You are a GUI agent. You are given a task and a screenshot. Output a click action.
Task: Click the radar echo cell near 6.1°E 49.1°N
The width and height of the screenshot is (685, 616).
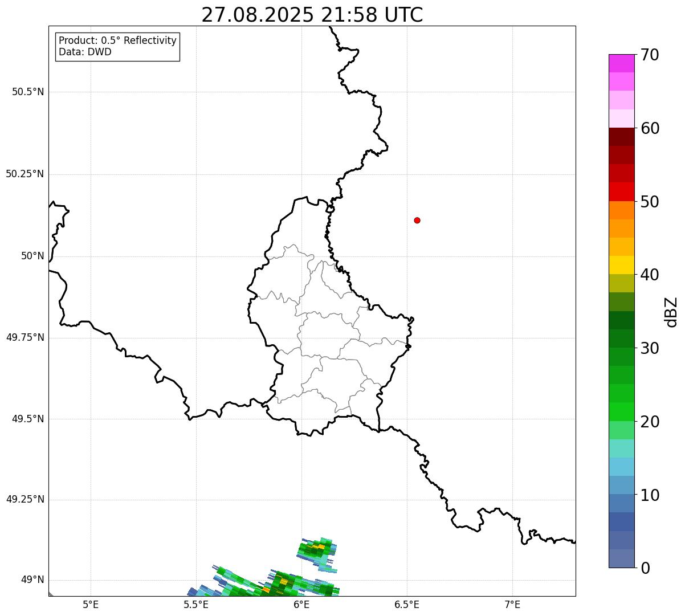click(x=317, y=554)
